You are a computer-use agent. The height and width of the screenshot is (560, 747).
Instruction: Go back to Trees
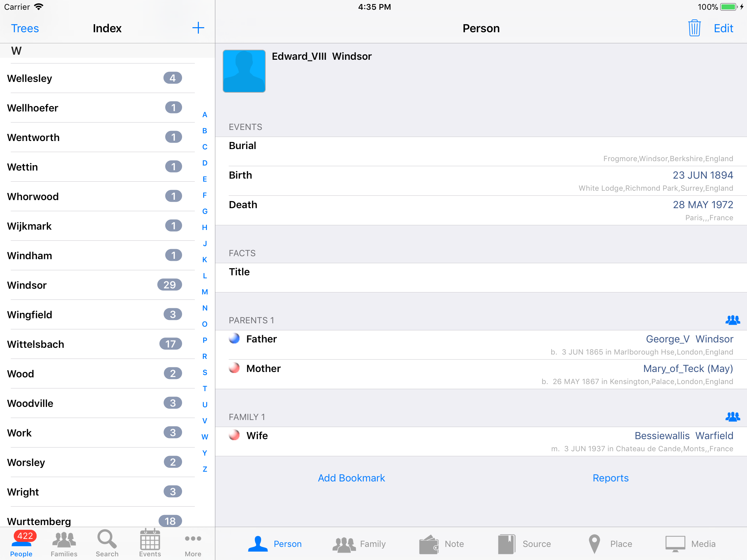pyautogui.click(x=25, y=28)
